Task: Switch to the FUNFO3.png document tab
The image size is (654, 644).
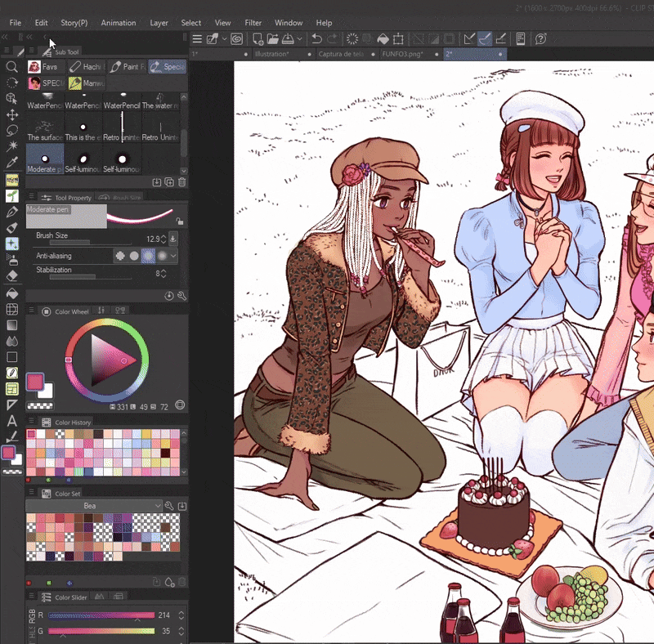Action: coord(401,54)
